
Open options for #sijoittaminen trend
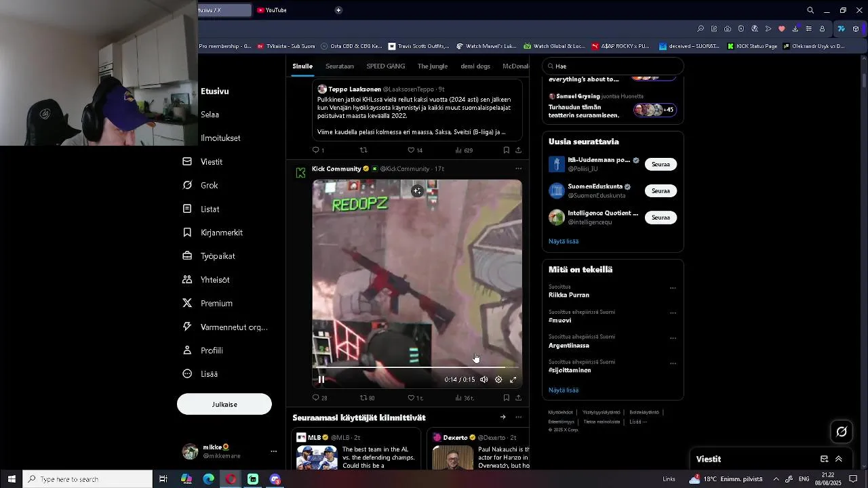pos(673,363)
